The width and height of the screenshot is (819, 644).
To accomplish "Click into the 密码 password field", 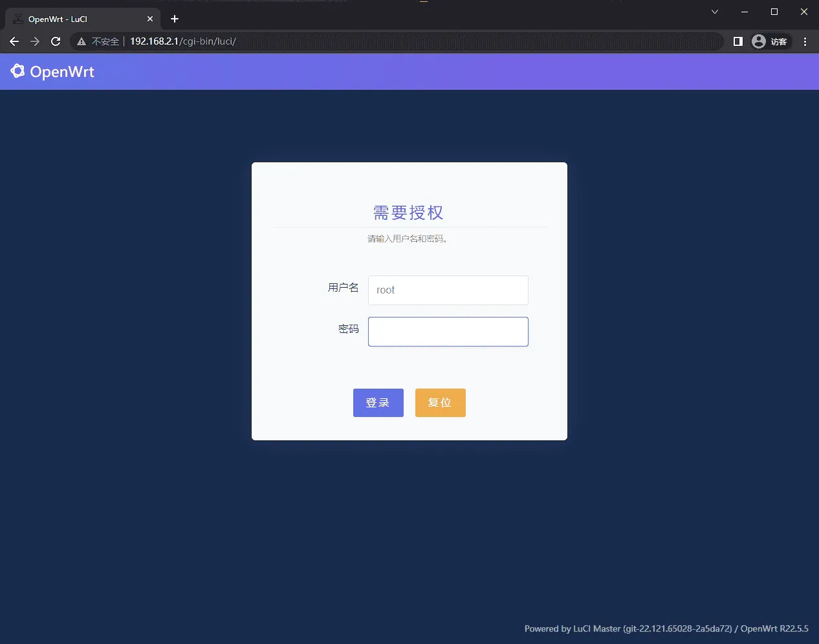I will point(448,332).
